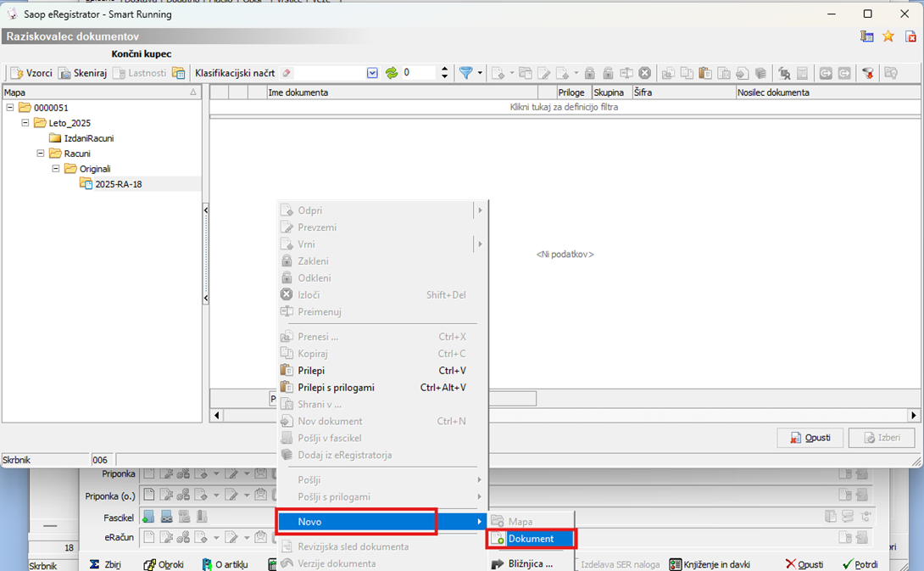The width and height of the screenshot is (924, 571).
Task: Choose Prilepi from the context menu
Action: coord(381,371)
